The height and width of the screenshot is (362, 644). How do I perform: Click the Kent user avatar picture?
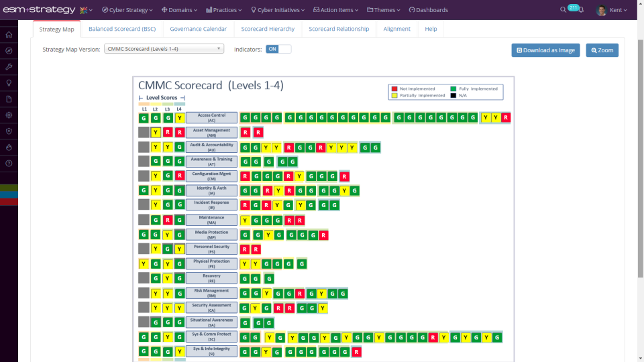601,10
